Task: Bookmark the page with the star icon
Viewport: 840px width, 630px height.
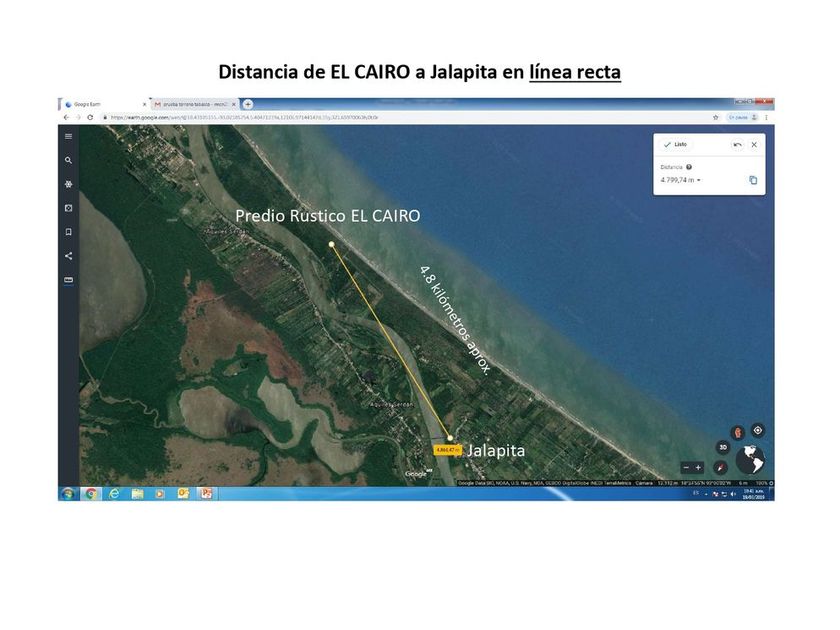Action: pyautogui.click(x=715, y=117)
